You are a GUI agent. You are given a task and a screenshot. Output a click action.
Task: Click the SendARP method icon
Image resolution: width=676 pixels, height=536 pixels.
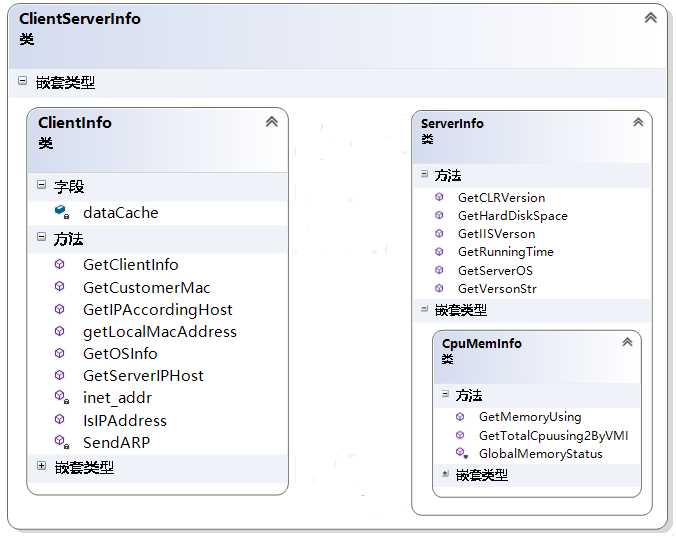click(61, 442)
